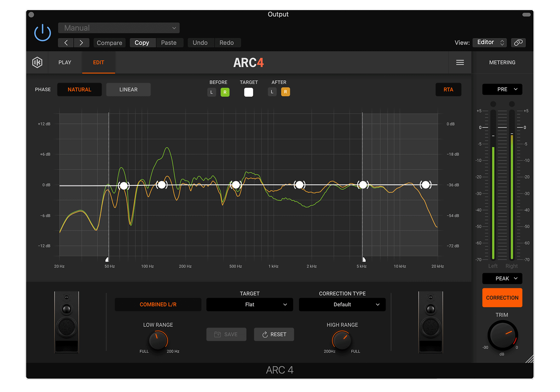Go to the previous preset arrow
Screen dimensions: 560x392
coord(66,43)
